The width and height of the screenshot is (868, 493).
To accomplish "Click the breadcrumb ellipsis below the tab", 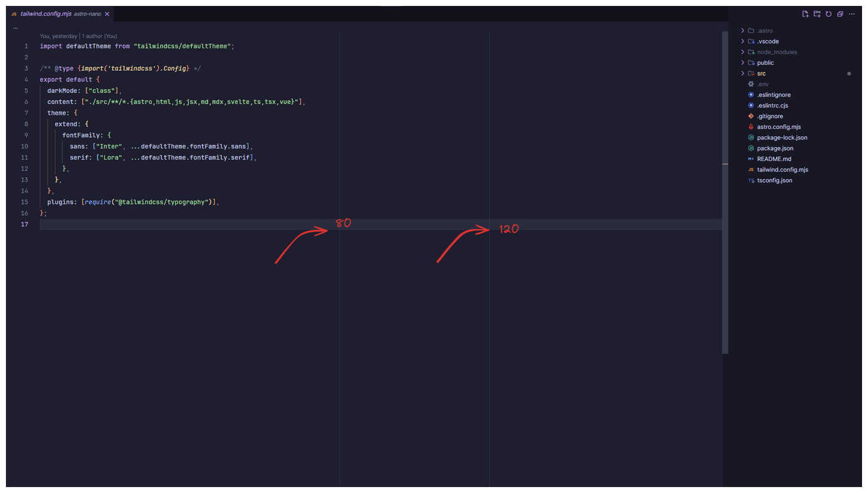I will point(15,27).
